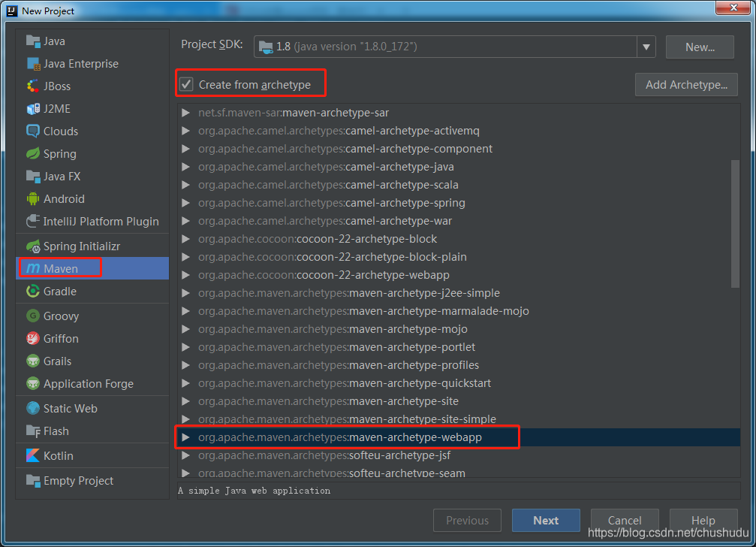Select Empty Project type
Image resolution: width=756 pixels, height=547 pixels.
pyautogui.click(x=92, y=481)
